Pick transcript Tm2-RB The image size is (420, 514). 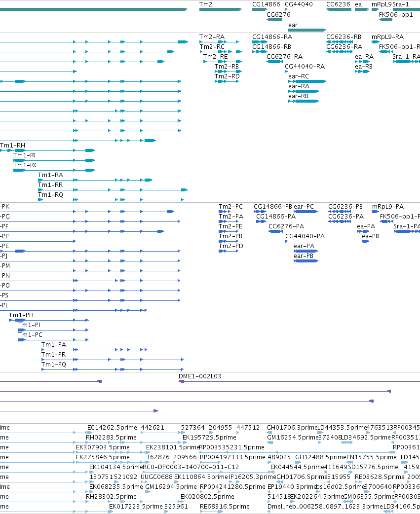point(227,66)
